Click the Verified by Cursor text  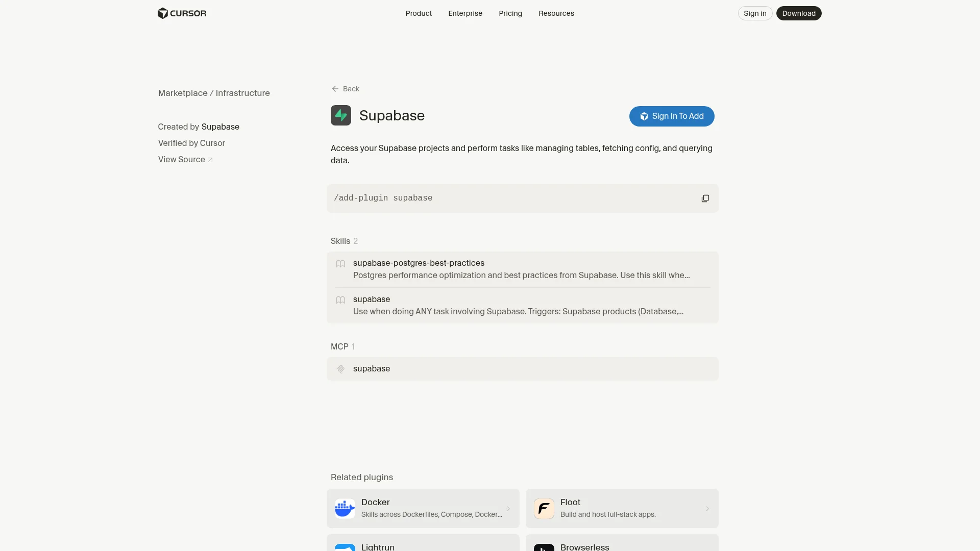click(191, 143)
